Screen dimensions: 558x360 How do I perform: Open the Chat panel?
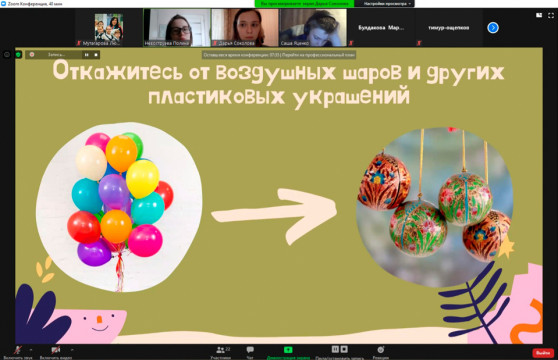tap(250, 350)
